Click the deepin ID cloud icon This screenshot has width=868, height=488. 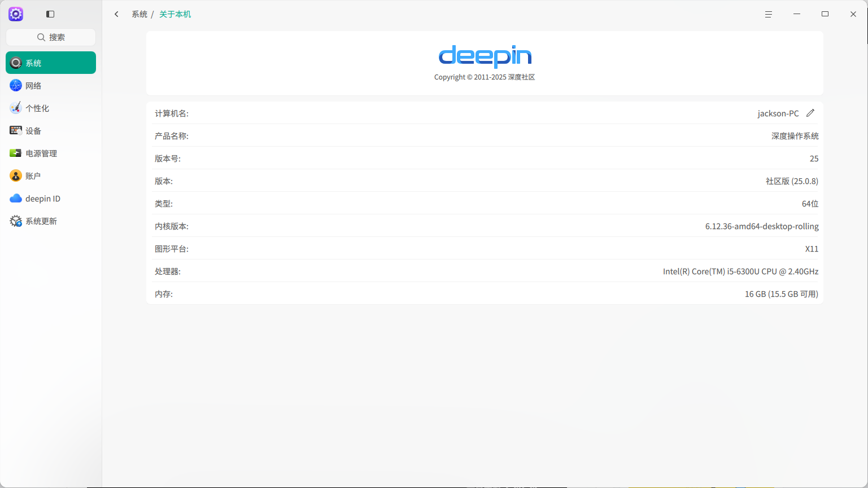tap(16, 198)
